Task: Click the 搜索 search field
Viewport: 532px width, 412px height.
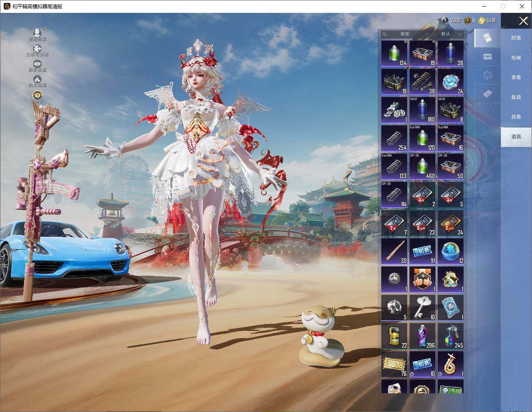Action: 404,34
